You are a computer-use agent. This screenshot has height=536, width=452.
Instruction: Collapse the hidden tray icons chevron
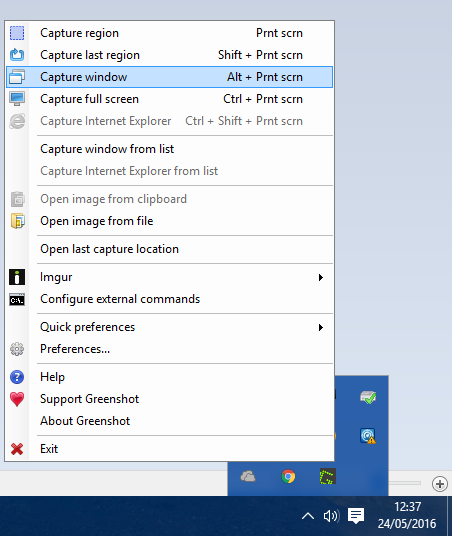pos(308,516)
